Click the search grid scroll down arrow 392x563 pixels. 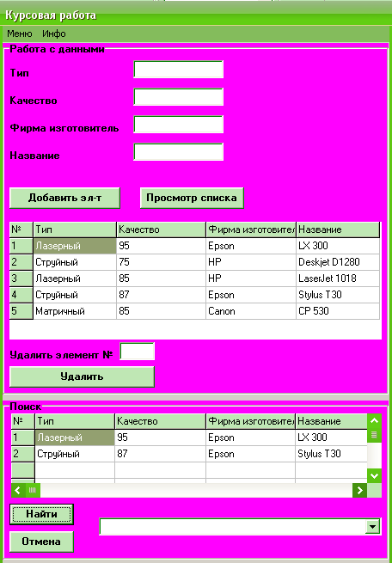(375, 476)
